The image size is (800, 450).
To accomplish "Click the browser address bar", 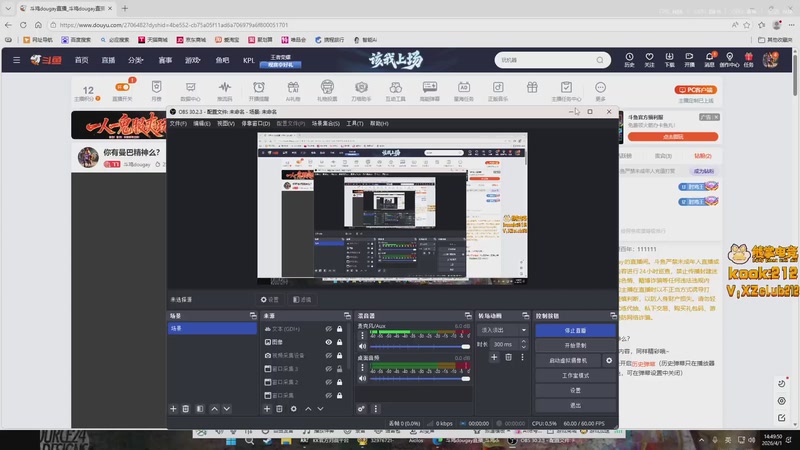I will point(388,24).
